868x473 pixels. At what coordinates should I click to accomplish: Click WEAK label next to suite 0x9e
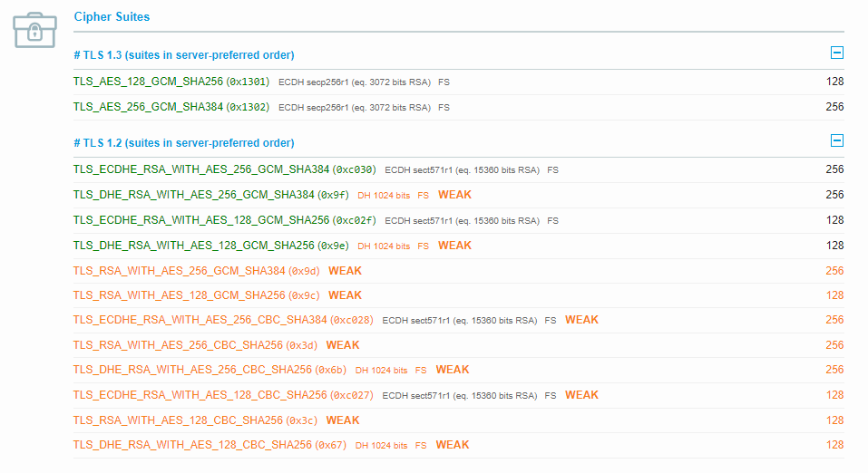click(454, 246)
